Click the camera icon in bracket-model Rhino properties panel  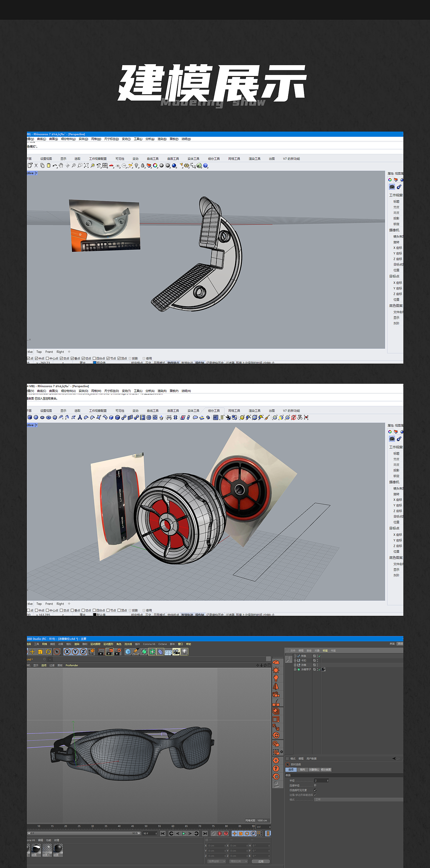coord(392,187)
